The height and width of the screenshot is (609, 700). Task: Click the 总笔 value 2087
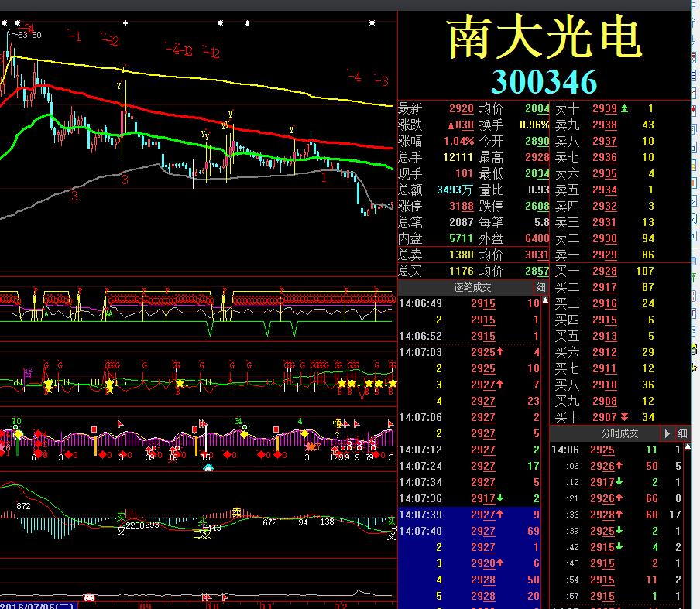(461, 222)
